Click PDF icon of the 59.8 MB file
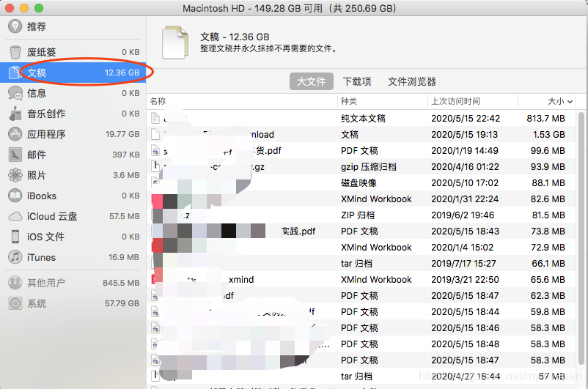The height and width of the screenshot is (389, 588). pyautogui.click(x=155, y=311)
